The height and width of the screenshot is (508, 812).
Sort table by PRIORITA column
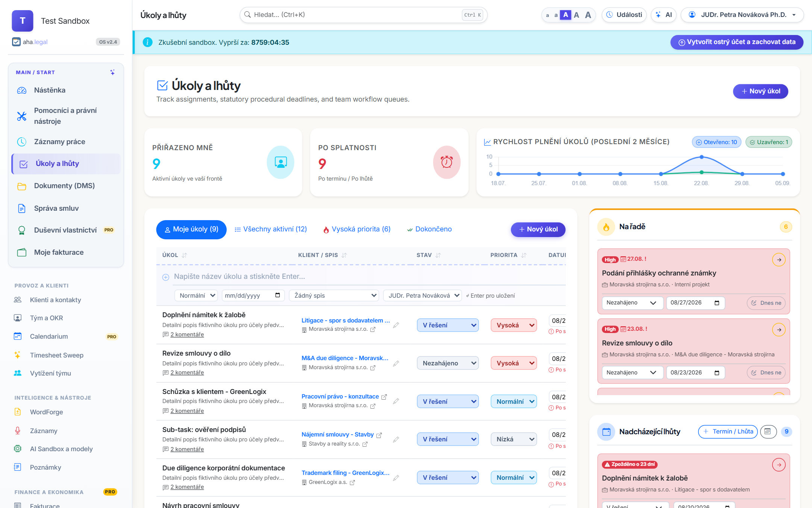509,255
